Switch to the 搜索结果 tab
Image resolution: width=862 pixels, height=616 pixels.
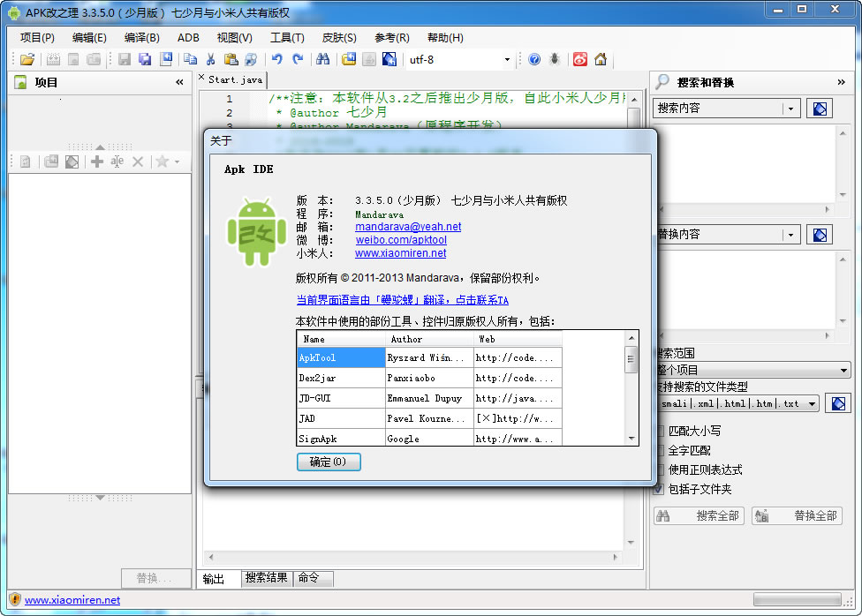(x=266, y=577)
